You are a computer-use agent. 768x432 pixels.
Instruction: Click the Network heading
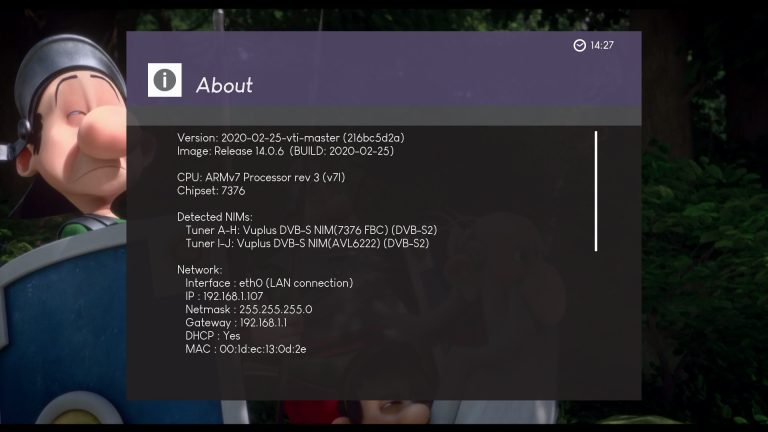[x=200, y=269]
